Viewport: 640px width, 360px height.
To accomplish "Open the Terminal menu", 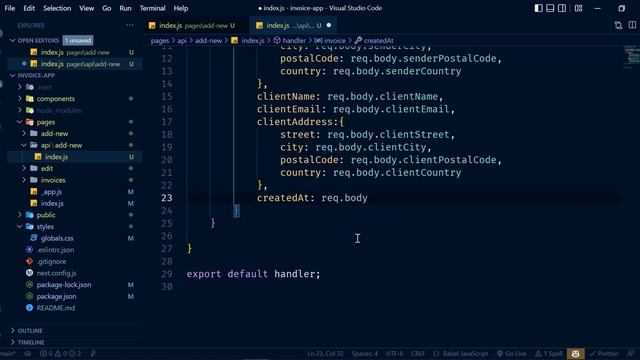I will (x=152, y=8).
